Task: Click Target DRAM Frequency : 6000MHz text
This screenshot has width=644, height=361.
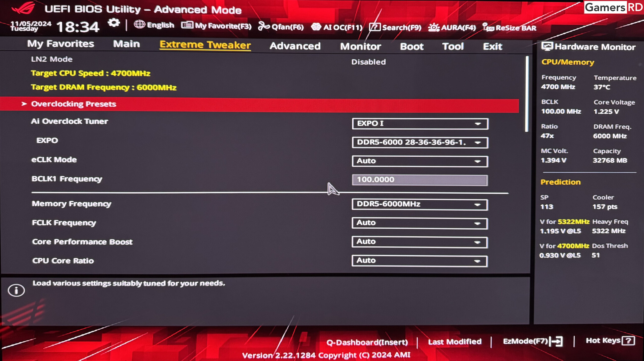Action: (x=104, y=87)
